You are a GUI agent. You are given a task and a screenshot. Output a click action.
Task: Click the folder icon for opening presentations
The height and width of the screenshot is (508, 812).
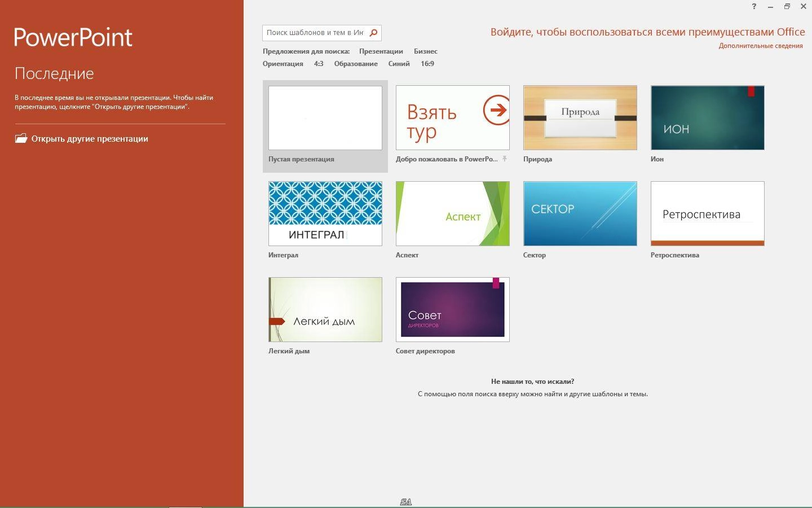tap(21, 138)
